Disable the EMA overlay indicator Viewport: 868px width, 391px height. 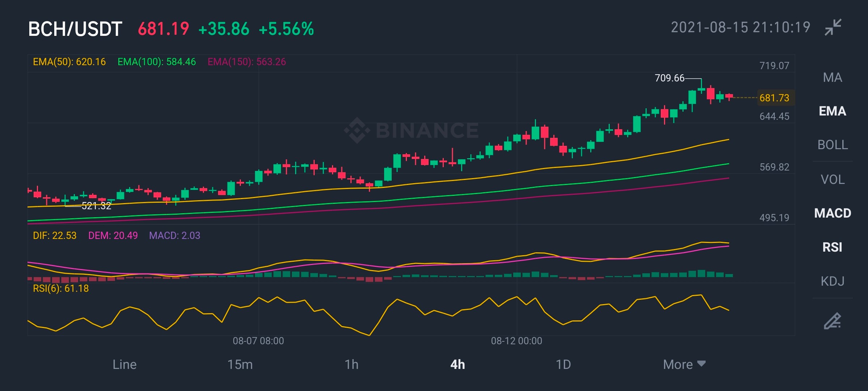(833, 111)
